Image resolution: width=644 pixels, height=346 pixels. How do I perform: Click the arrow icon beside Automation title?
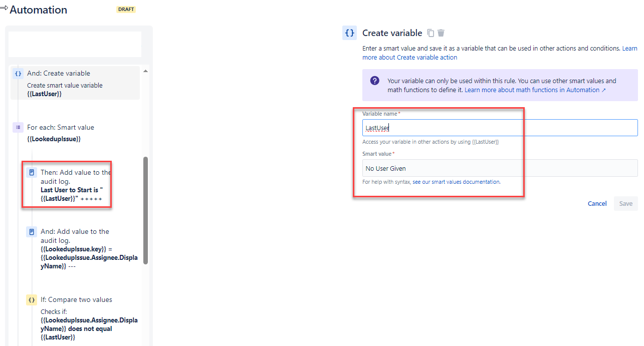pos(4,9)
